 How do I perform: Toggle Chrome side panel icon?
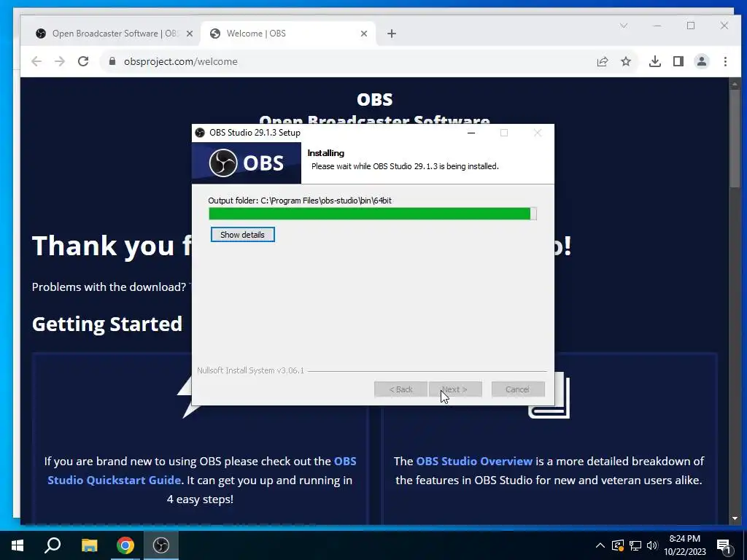click(x=678, y=61)
